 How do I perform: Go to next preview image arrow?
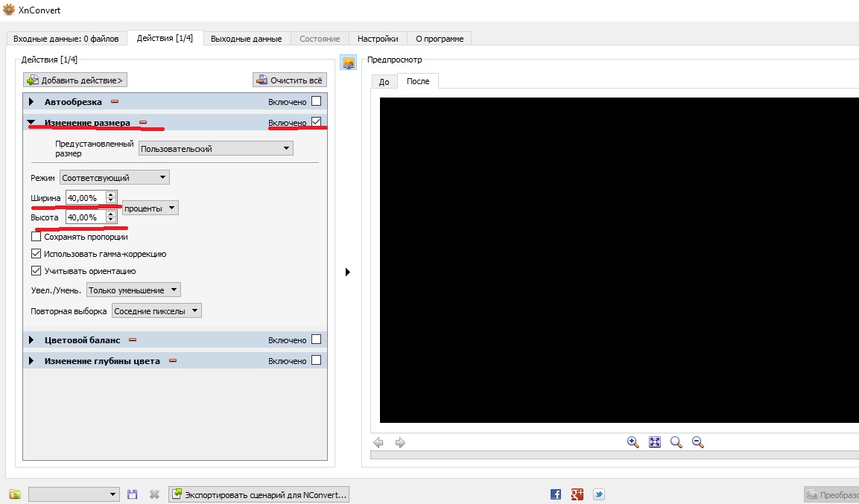[401, 442]
